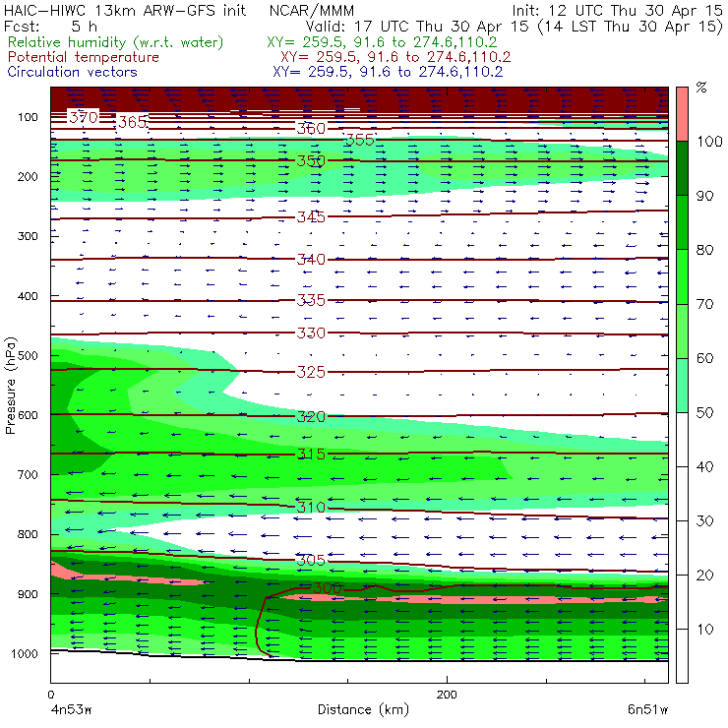Click the % unit label above the color bar

[701, 88]
